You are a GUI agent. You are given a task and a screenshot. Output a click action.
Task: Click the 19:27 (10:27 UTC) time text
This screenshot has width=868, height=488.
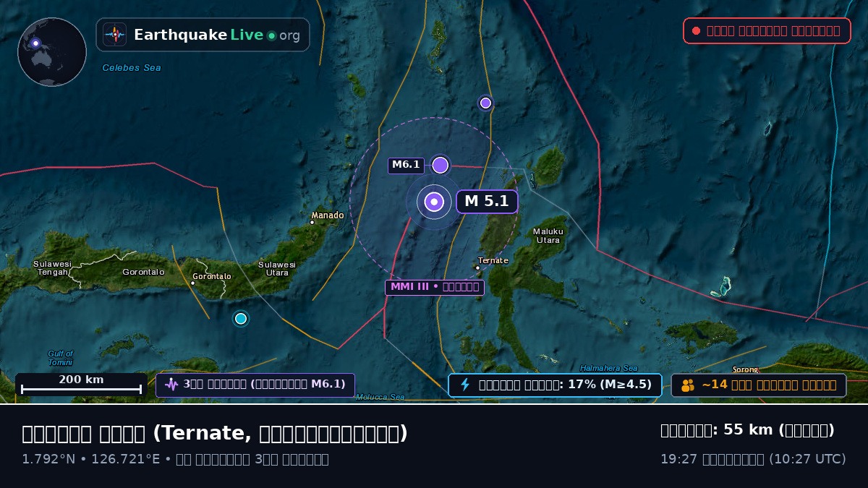click(x=753, y=459)
